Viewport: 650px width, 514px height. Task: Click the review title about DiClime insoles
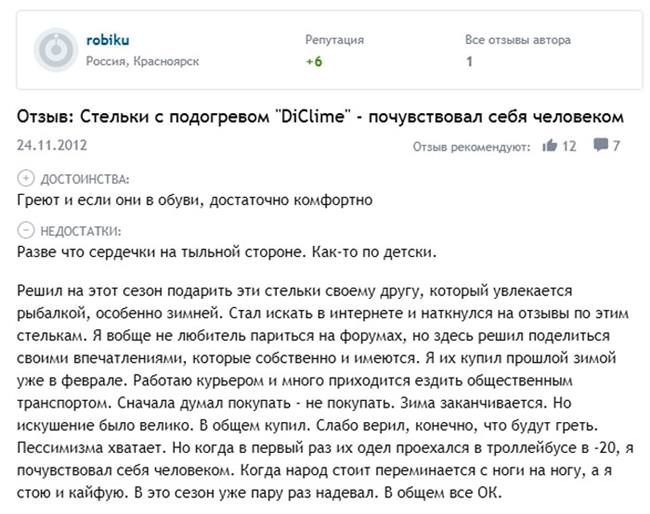(320, 116)
